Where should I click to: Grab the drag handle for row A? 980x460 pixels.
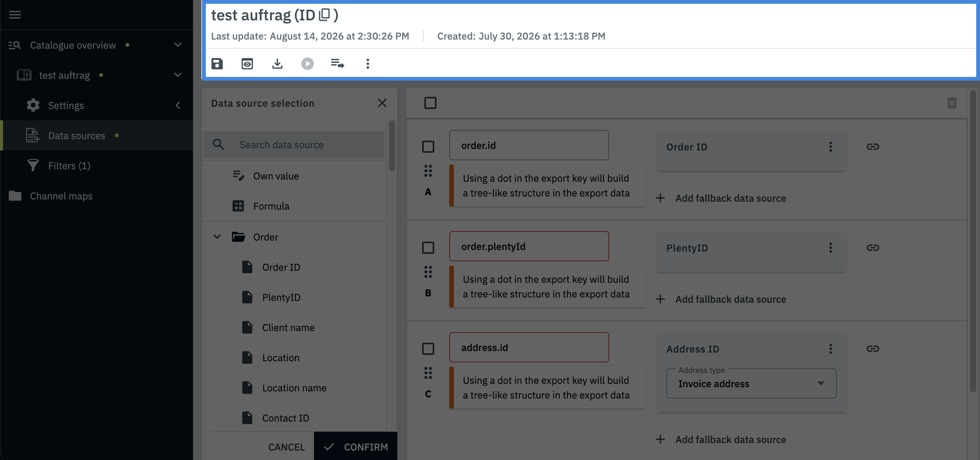tap(428, 171)
